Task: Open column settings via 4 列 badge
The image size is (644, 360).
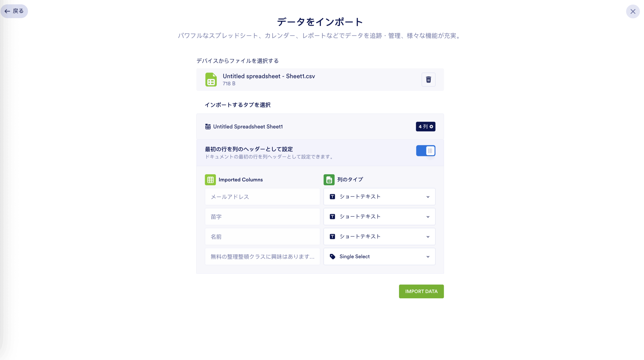Action: point(425,126)
